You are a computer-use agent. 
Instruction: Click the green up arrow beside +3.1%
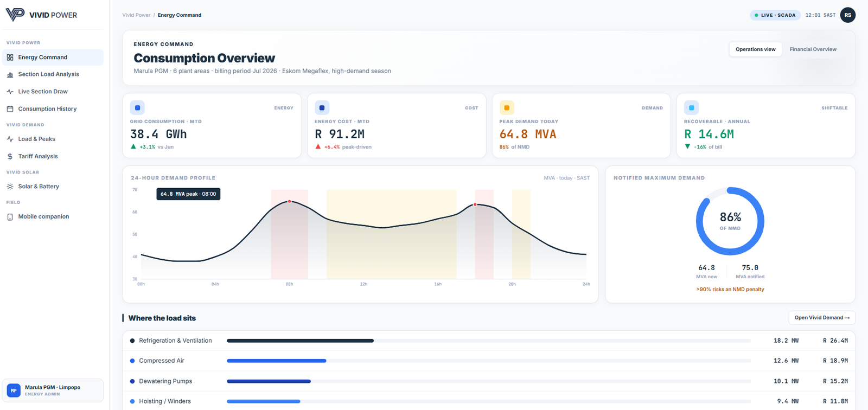pyautogui.click(x=133, y=146)
